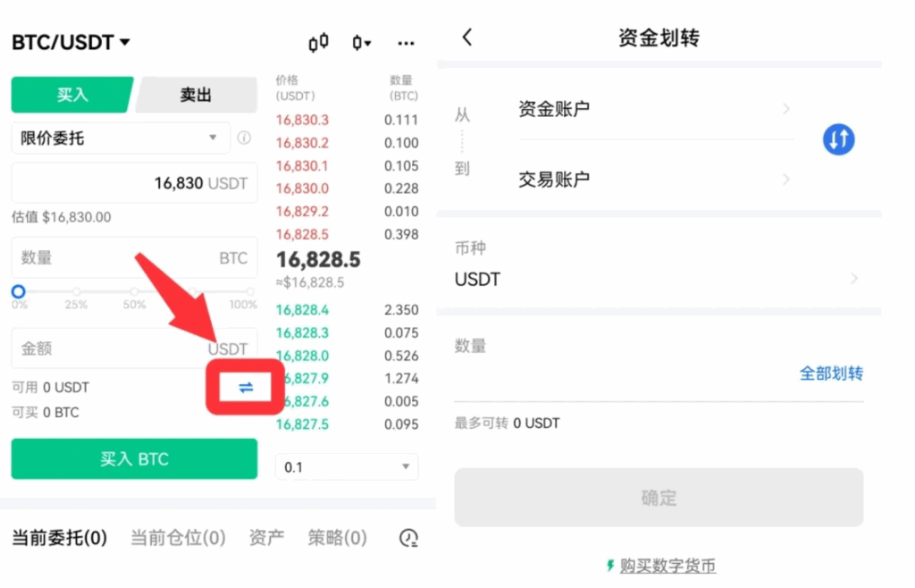
Task: Open the 0.1 price precision dropdown
Action: 346,466
